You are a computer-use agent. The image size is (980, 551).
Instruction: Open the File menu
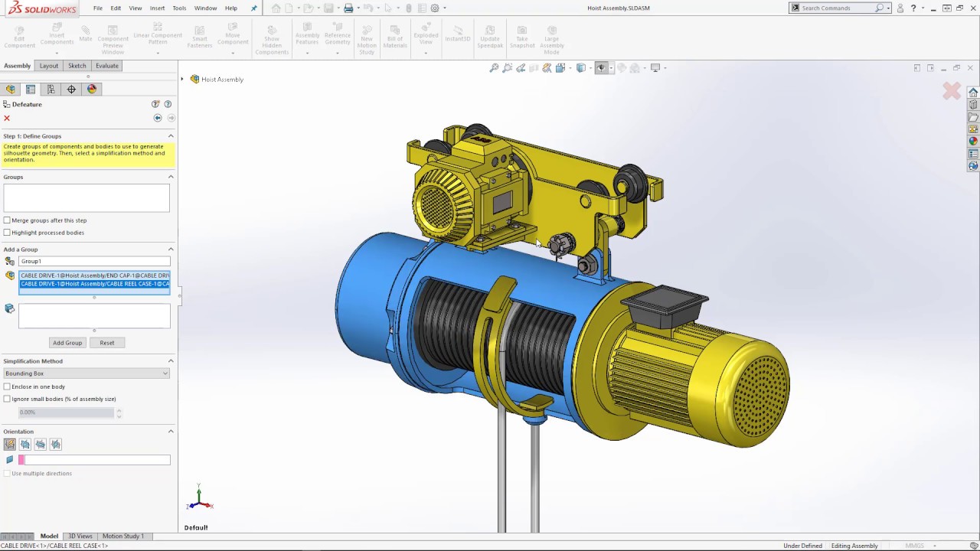pos(98,8)
